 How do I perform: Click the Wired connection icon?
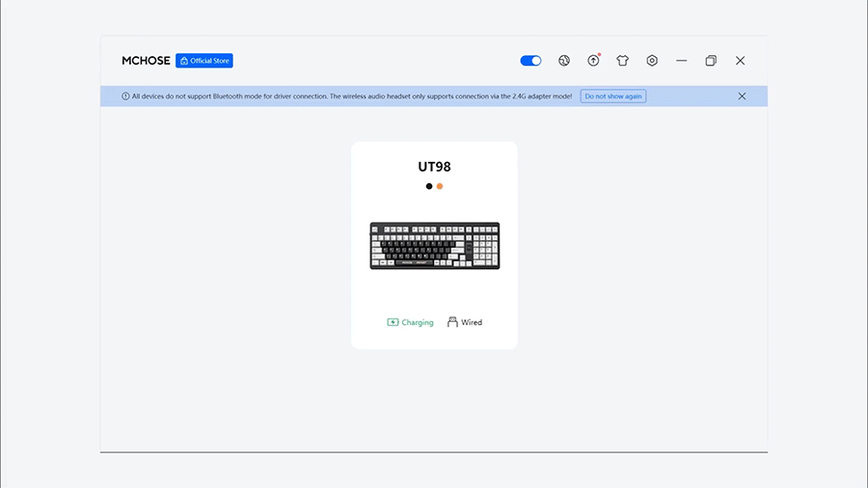452,322
